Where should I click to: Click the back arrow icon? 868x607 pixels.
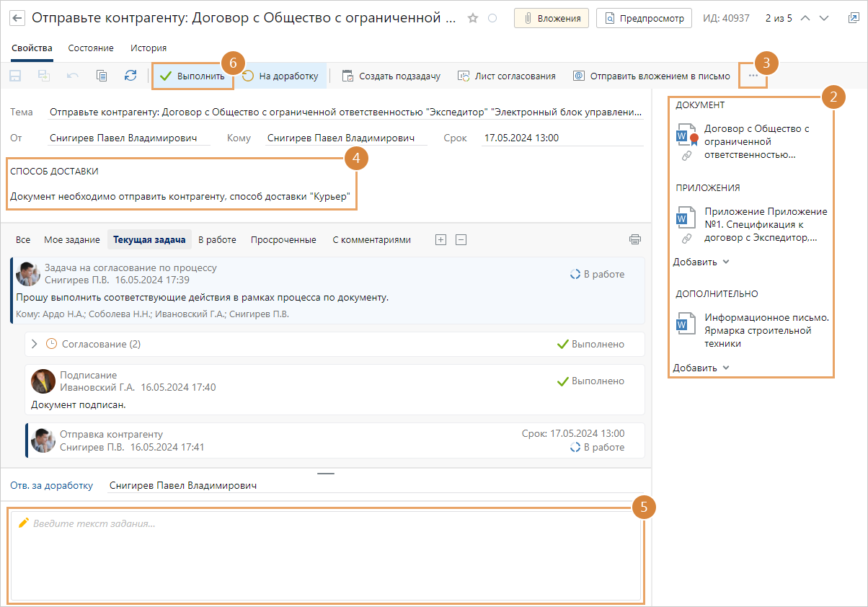(17, 18)
